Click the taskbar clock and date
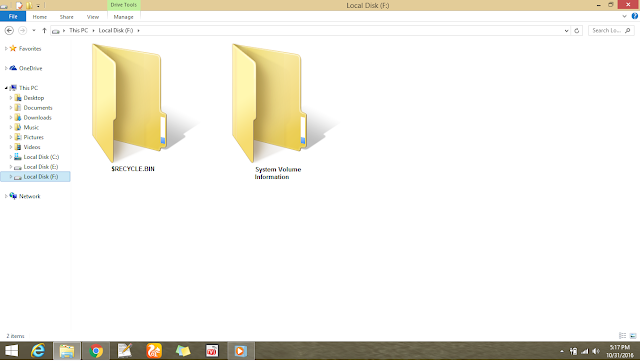Image resolution: width=640 pixels, height=361 pixels. coord(620,351)
